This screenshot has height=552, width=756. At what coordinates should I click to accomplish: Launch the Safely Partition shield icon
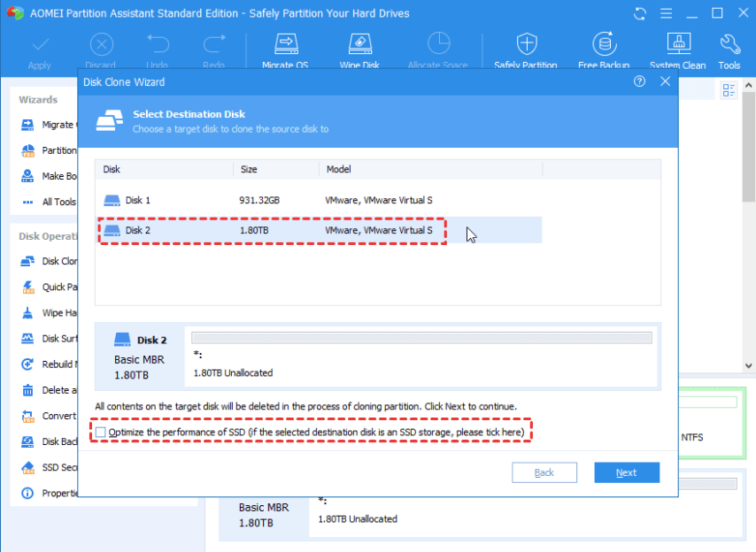click(x=527, y=44)
